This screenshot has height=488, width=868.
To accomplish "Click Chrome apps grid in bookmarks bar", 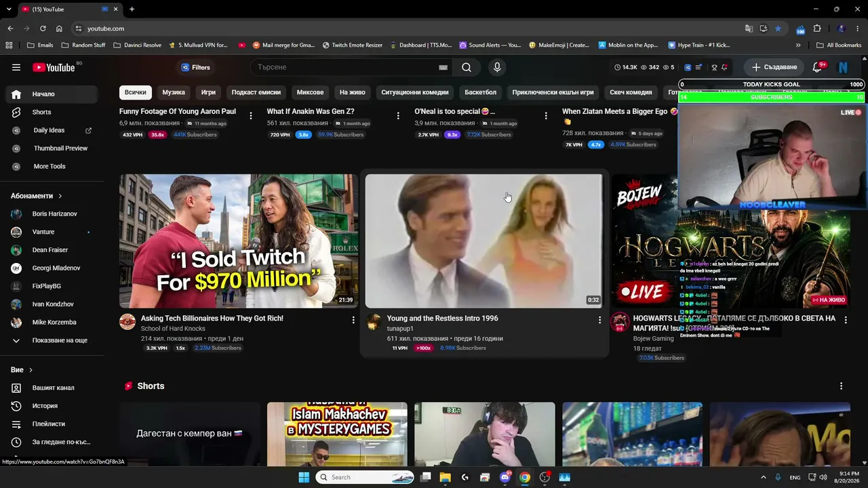I will coord(9,45).
